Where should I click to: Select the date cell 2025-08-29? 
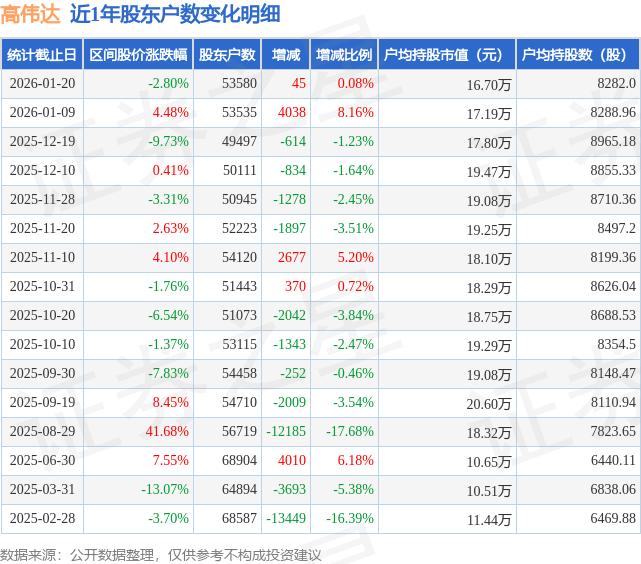(x=43, y=432)
